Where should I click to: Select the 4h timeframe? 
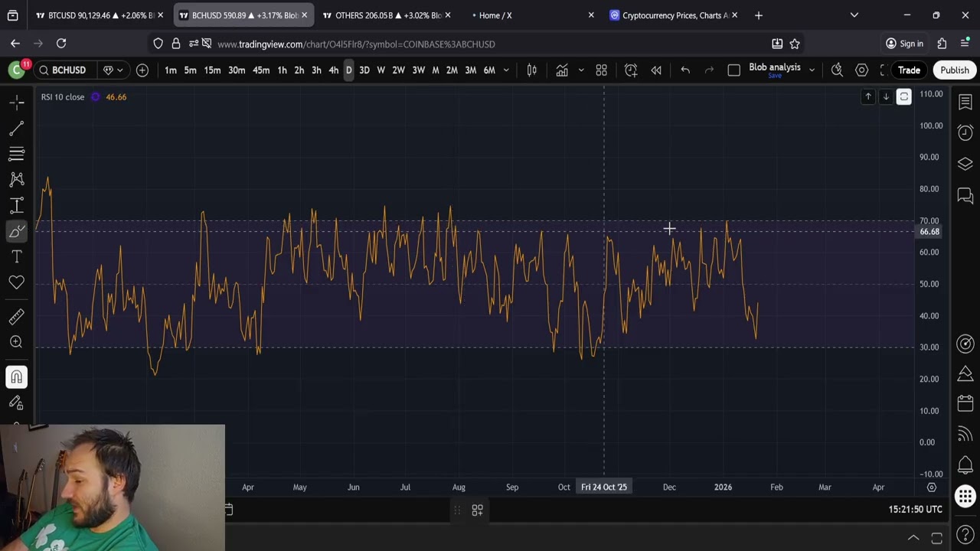point(333,70)
